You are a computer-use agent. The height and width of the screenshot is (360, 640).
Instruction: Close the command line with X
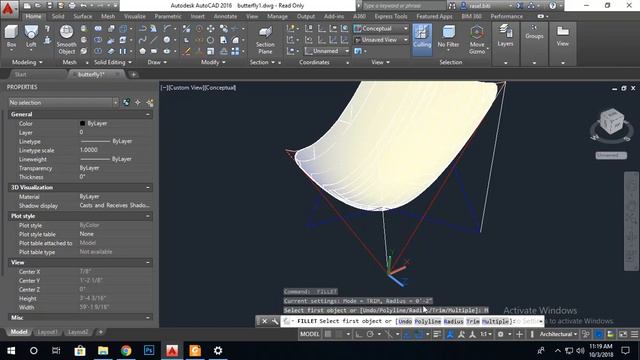click(x=264, y=321)
